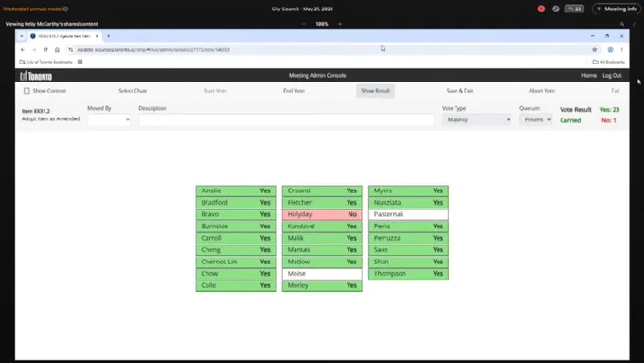Click Start Vote in the toolbar
This screenshot has width=644, height=363.
click(215, 91)
